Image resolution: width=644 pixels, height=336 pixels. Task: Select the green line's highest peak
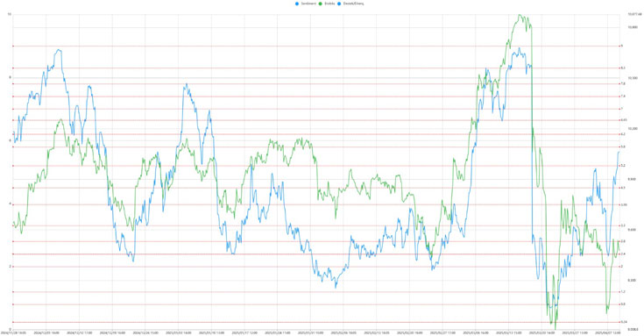[520, 15]
